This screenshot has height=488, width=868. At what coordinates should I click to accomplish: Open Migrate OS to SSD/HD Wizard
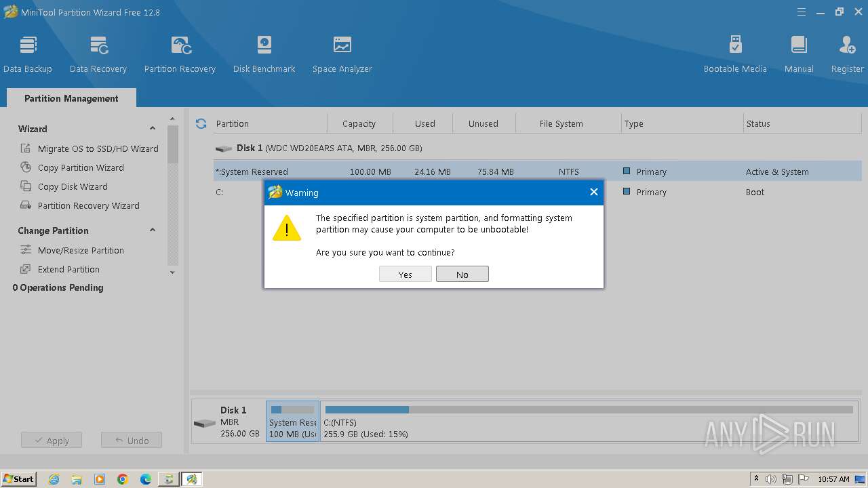(90, 148)
